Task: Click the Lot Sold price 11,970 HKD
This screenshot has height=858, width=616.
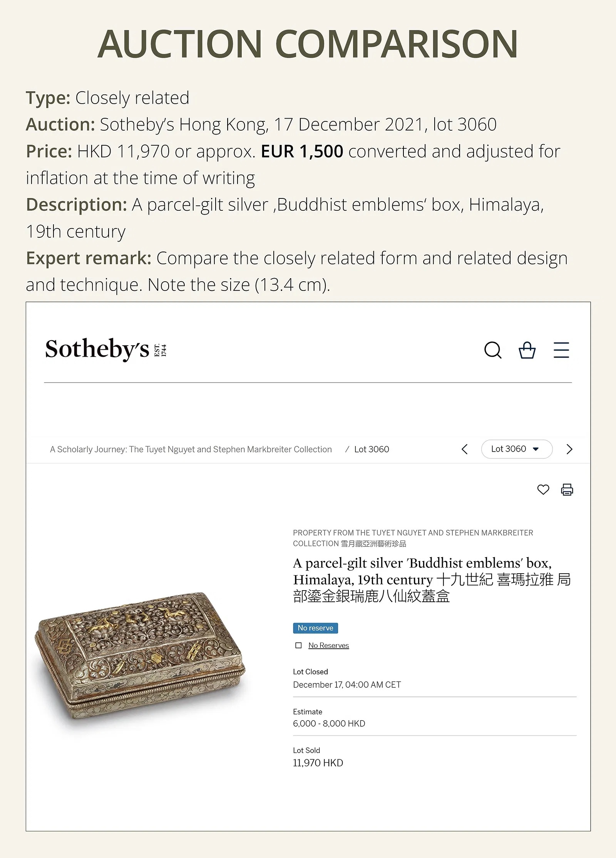Action: point(318,763)
